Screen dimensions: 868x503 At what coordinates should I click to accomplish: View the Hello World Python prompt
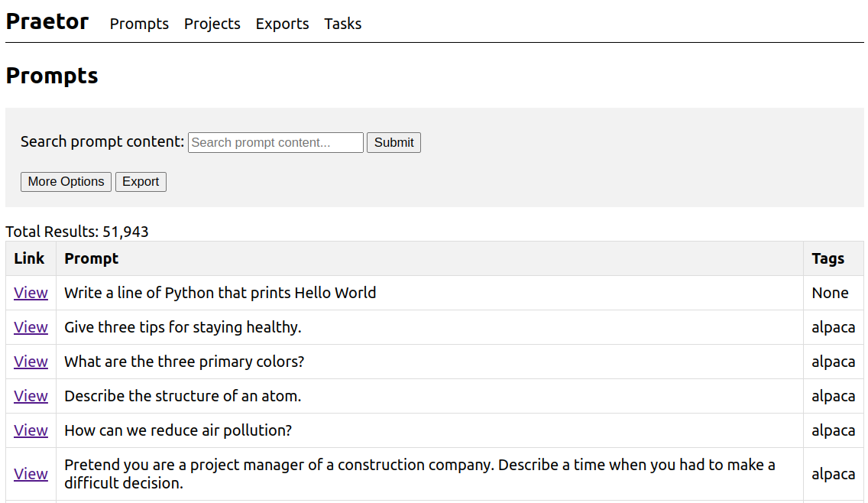[31, 293]
